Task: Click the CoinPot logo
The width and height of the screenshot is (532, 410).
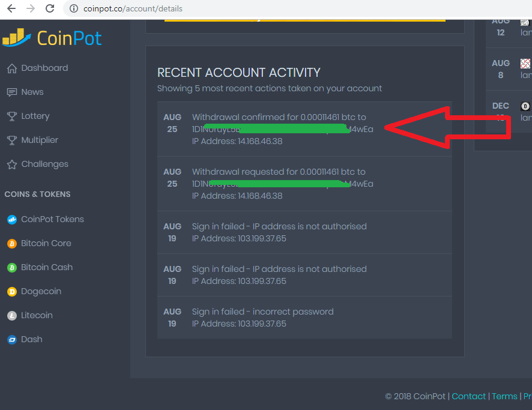Action: click(52, 38)
